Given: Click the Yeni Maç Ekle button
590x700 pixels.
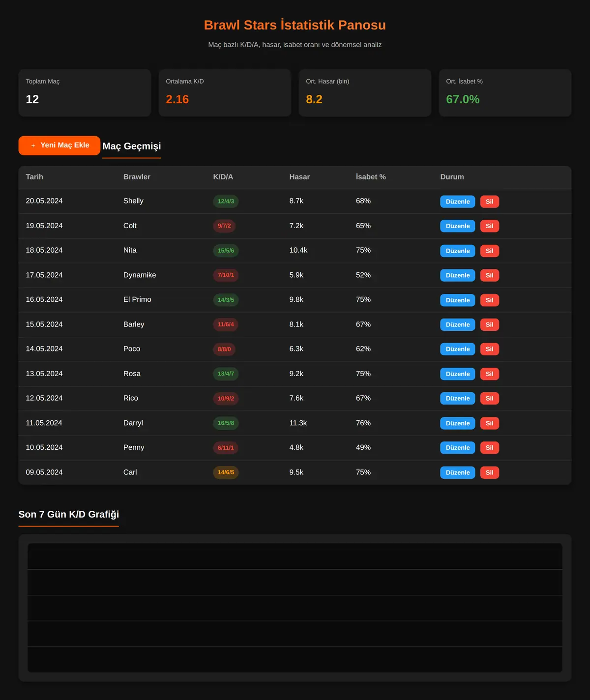Looking at the screenshot, I should tap(59, 146).
